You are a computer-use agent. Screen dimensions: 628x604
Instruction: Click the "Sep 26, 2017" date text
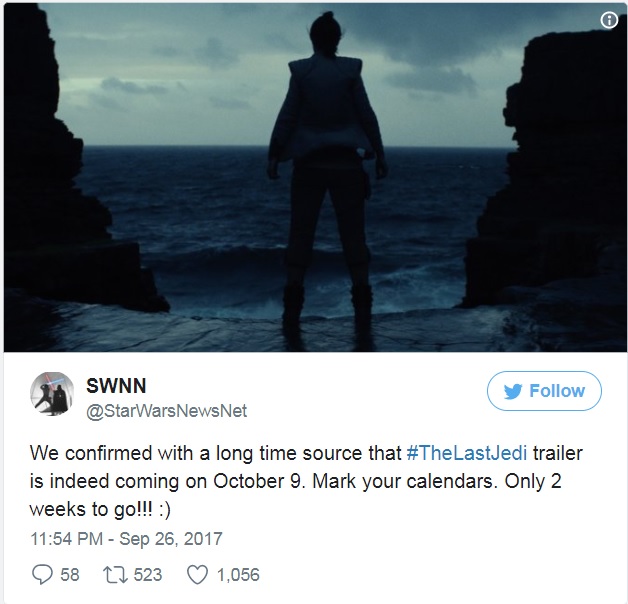pos(171,539)
